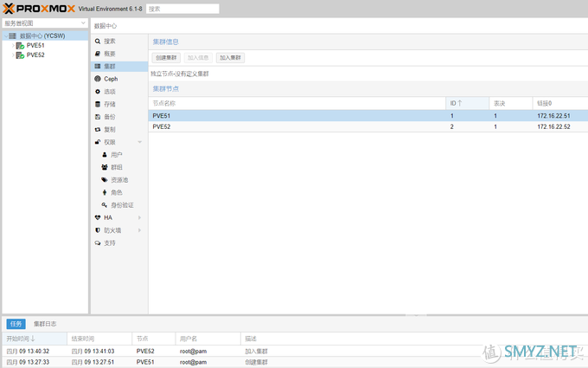Screen dimensions: 588x368
Task: Click the 身份验证 key icon
Action: [x=105, y=205]
